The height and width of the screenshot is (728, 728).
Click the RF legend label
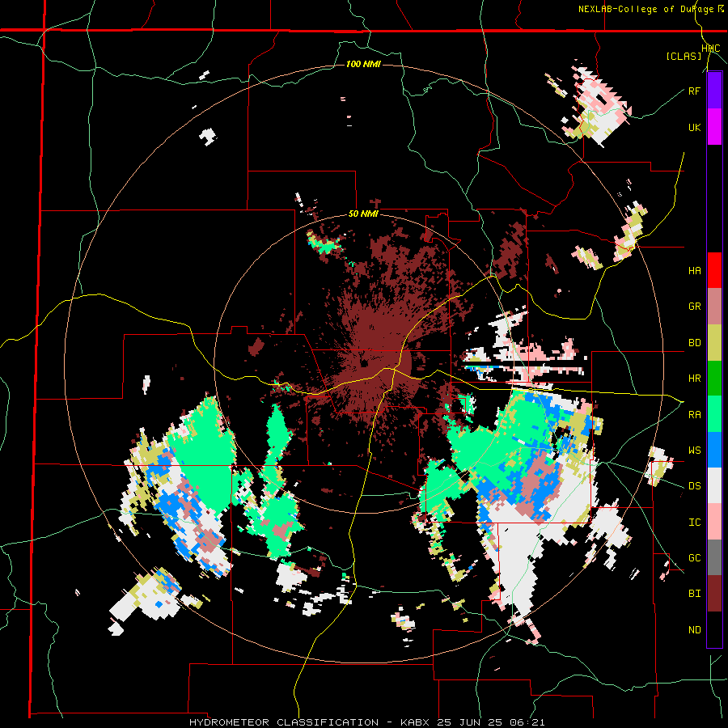tap(694, 91)
